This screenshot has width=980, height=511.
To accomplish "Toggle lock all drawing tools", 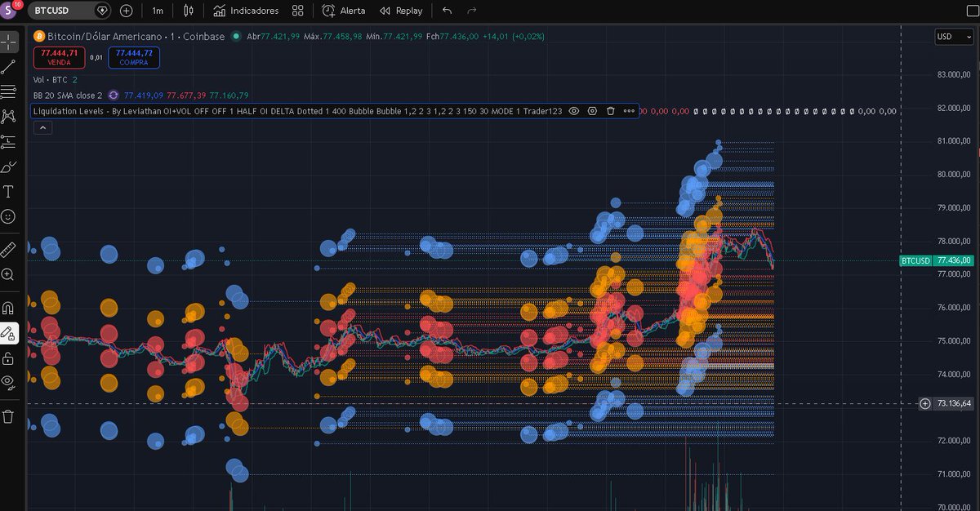I will coord(8,358).
